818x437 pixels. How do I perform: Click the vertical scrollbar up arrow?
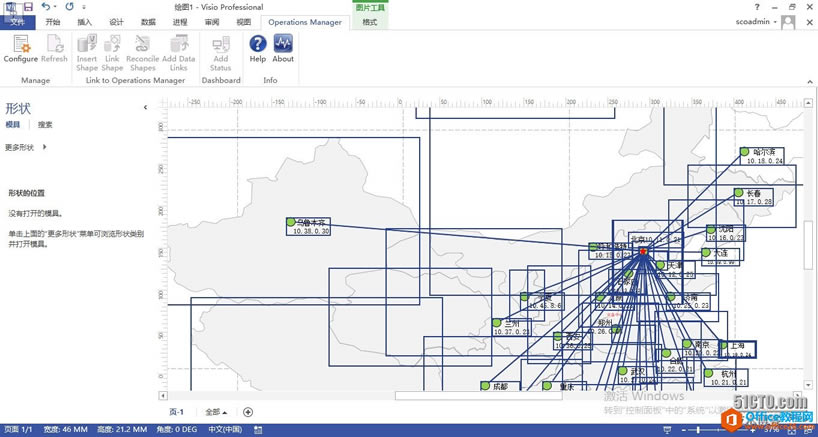(808, 103)
